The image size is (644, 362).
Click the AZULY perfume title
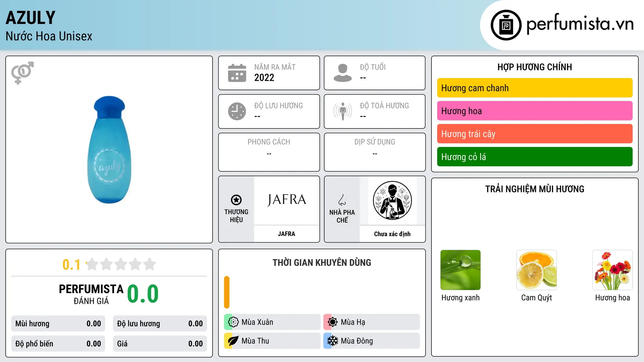click(x=31, y=18)
